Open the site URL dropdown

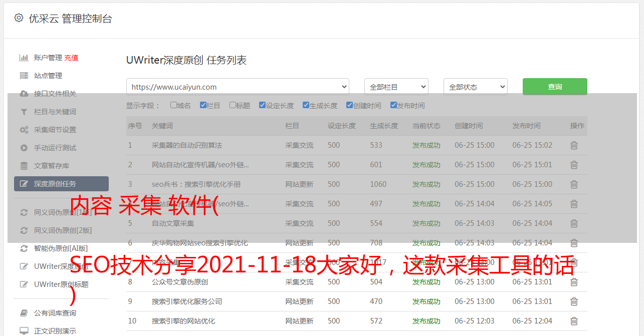(238, 87)
